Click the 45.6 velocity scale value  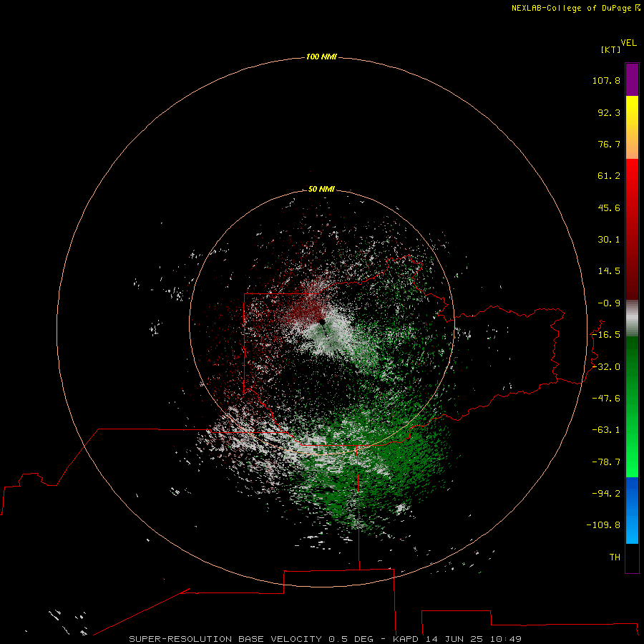click(x=609, y=208)
